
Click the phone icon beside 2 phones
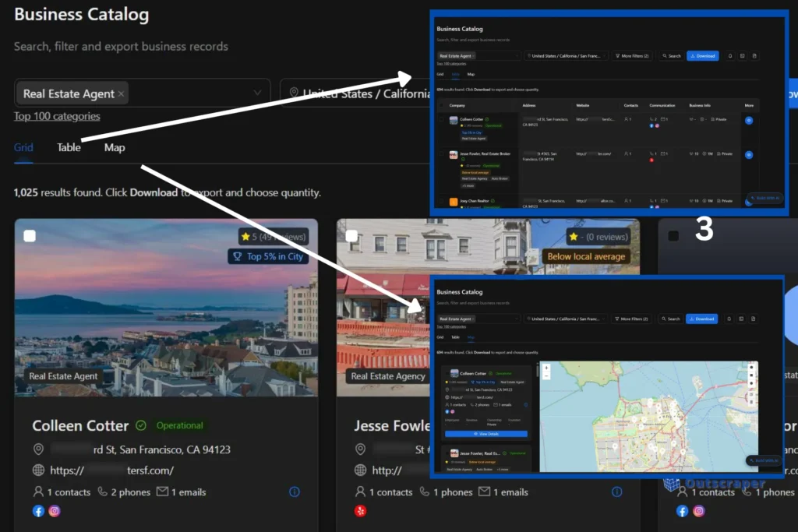(x=102, y=491)
